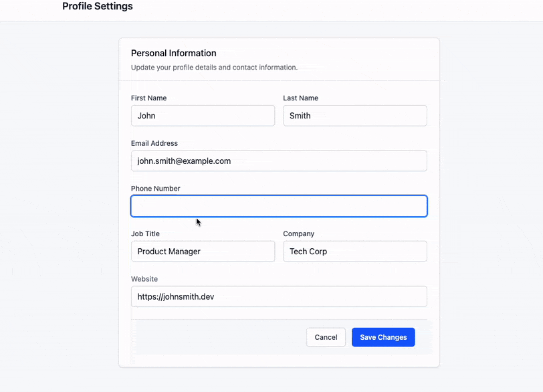Click the Cancel button

coord(326,337)
